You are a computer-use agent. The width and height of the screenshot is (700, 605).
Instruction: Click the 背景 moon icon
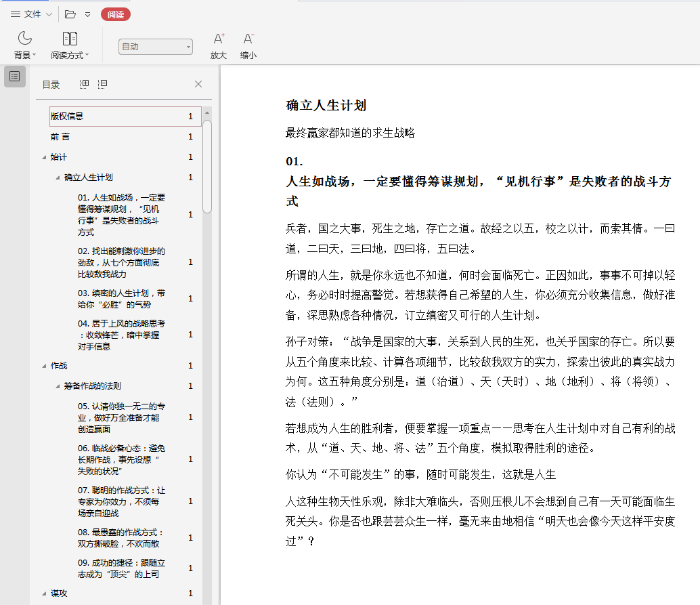click(25, 39)
